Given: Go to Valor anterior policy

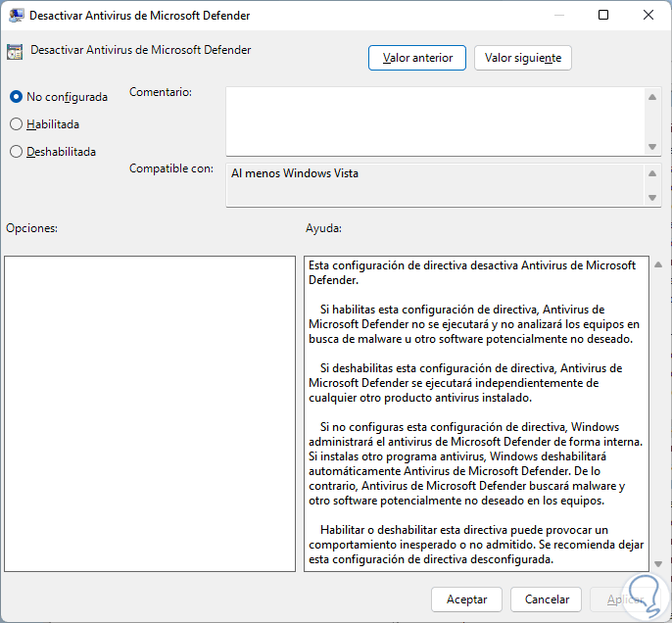Looking at the screenshot, I should click(x=417, y=58).
